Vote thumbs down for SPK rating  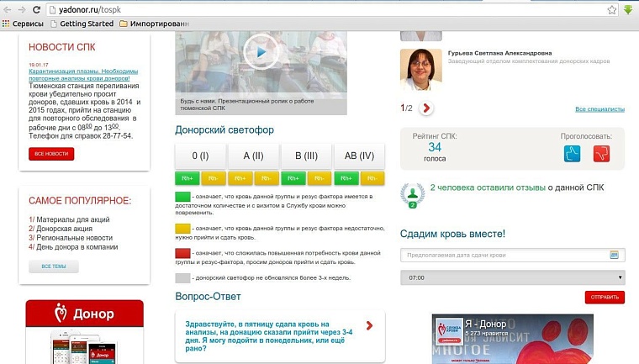pos(601,154)
